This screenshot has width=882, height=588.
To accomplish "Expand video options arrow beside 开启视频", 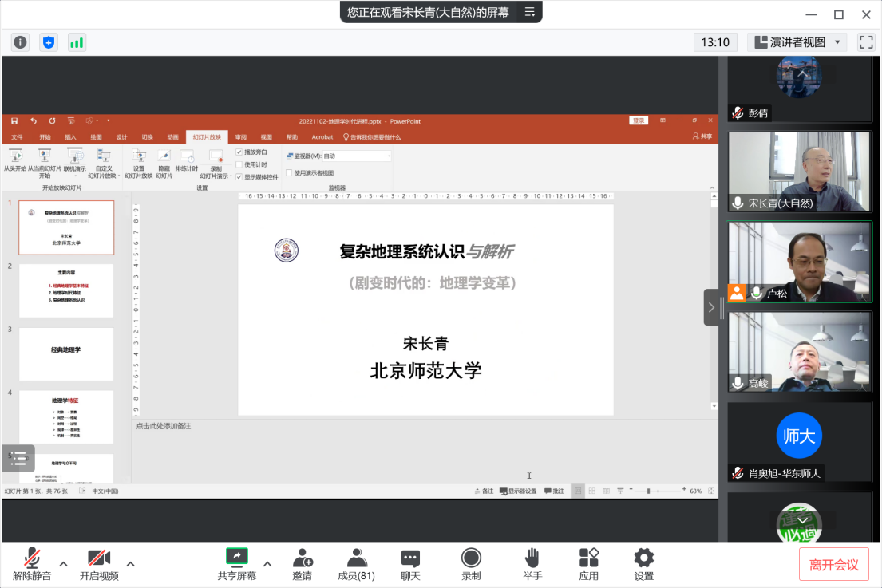I will (130, 564).
